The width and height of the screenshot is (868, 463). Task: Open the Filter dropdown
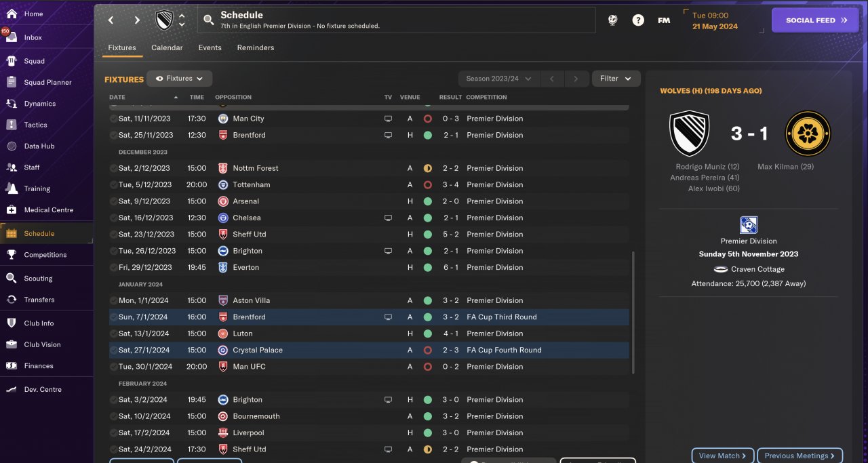(616, 79)
